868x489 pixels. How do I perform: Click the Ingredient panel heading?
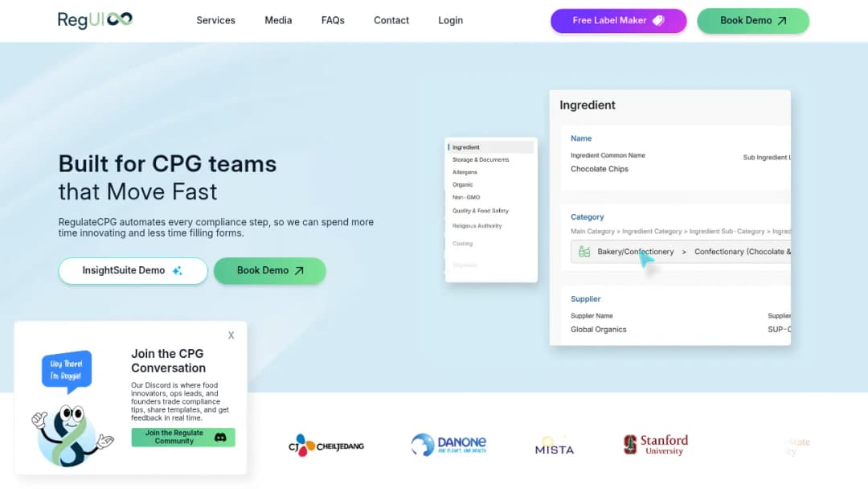pos(588,105)
